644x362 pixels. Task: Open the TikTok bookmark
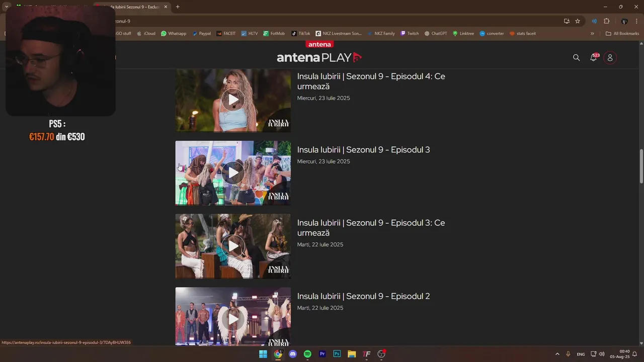click(300, 34)
